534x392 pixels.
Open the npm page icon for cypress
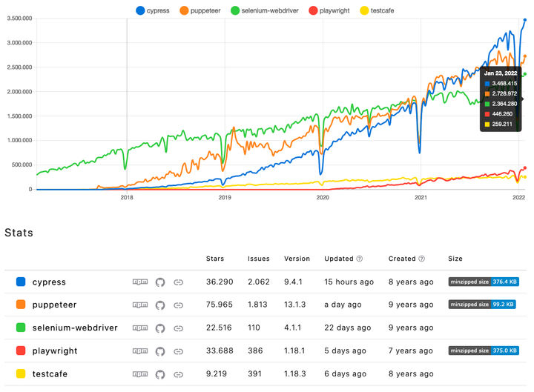(x=139, y=282)
